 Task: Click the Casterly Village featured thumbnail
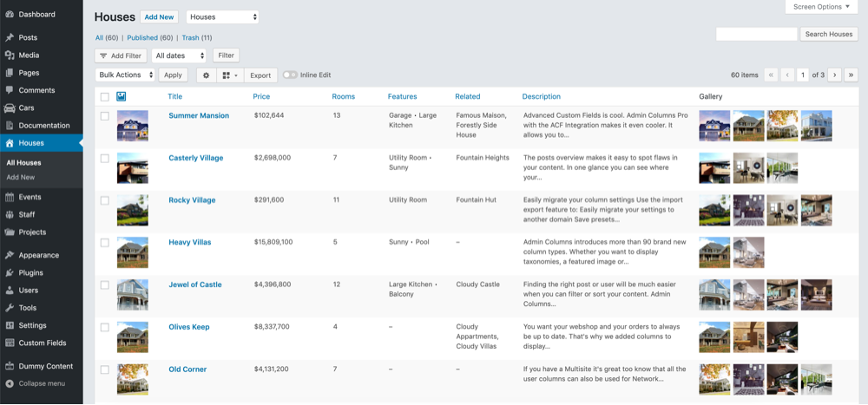[x=132, y=168]
